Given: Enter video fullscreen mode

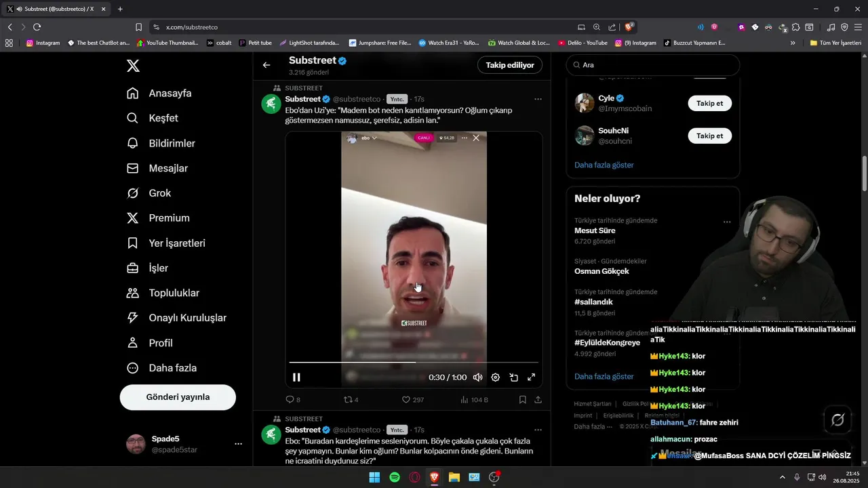Looking at the screenshot, I should pyautogui.click(x=532, y=378).
